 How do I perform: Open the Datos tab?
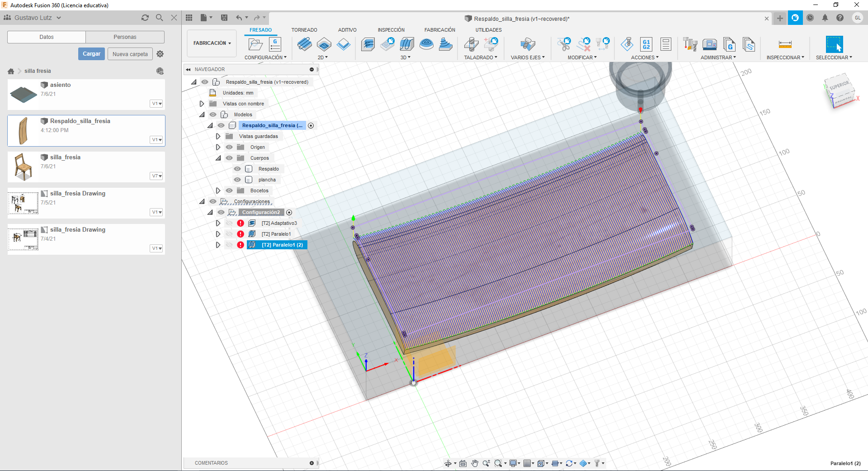tap(47, 37)
